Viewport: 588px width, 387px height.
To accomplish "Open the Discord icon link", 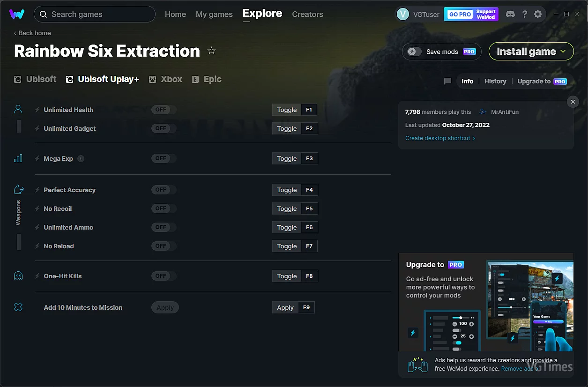I will pos(510,14).
